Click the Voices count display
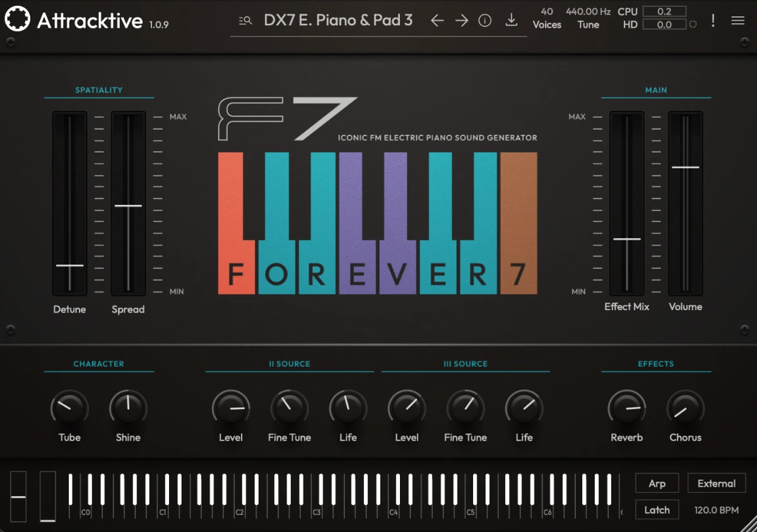The width and height of the screenshot is (757, 532). [546, 18]
